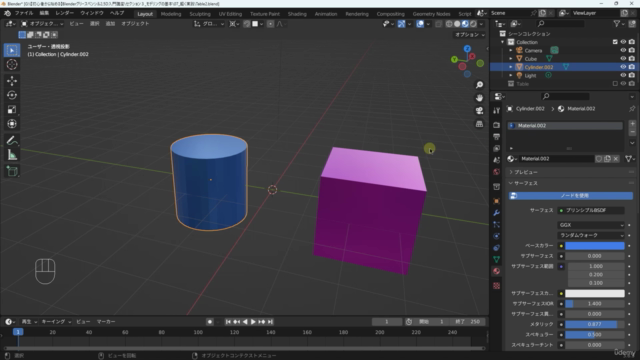Open the Object Data properties tab

tap(496, 259)
